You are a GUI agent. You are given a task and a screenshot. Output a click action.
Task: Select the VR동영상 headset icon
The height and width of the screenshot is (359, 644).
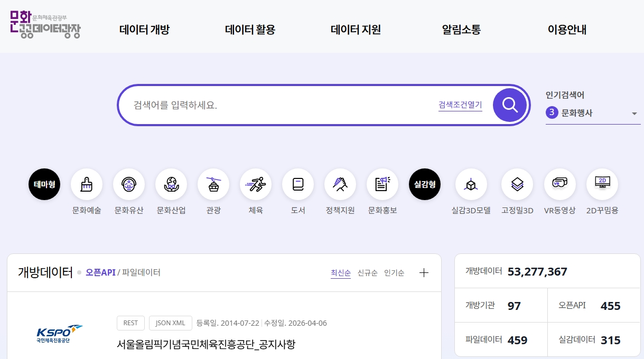coord(559,184)
